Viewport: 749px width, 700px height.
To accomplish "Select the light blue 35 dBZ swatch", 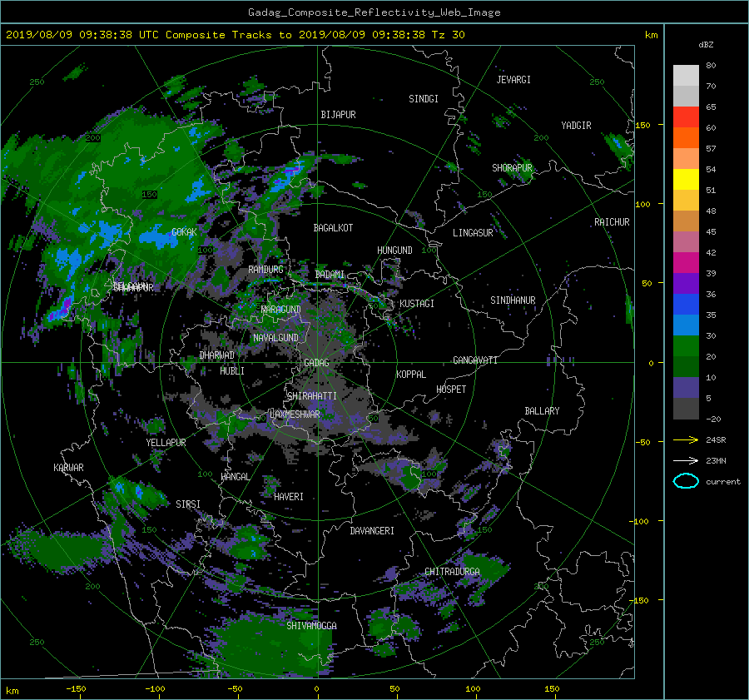I will pyautogui.click(x=686, y=325).
